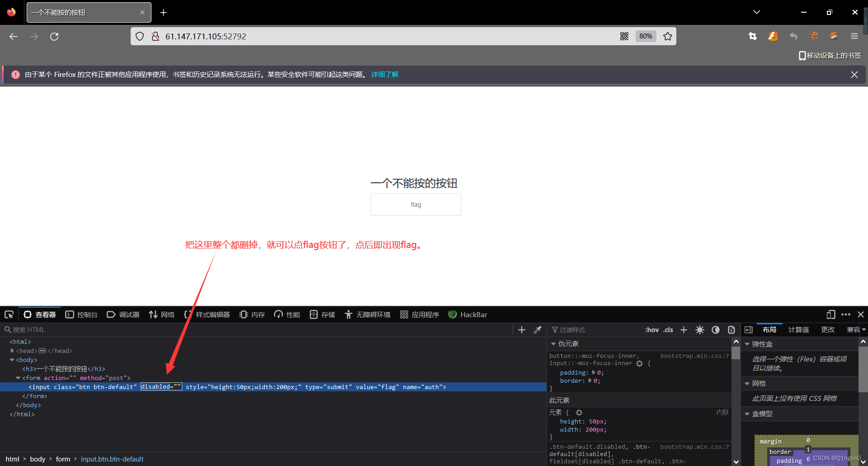Toggle dark color scheme simulation
Screen dimensions: 868x466
(716, 330)
